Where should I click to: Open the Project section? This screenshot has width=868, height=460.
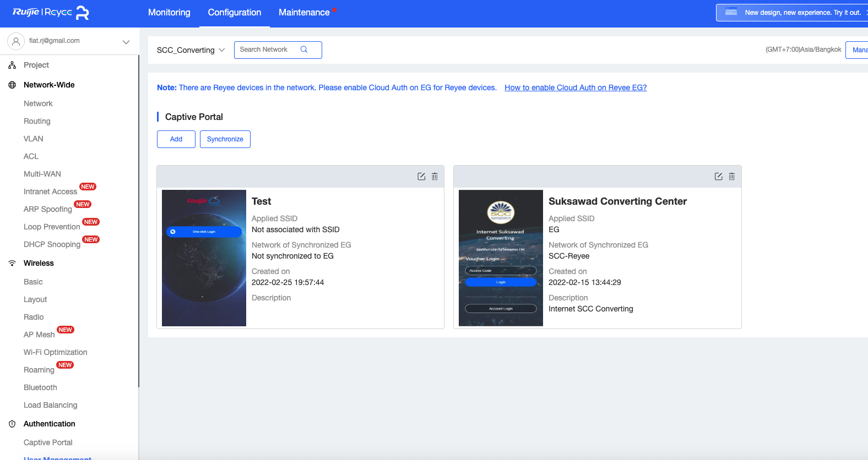[x=36, y=65]
